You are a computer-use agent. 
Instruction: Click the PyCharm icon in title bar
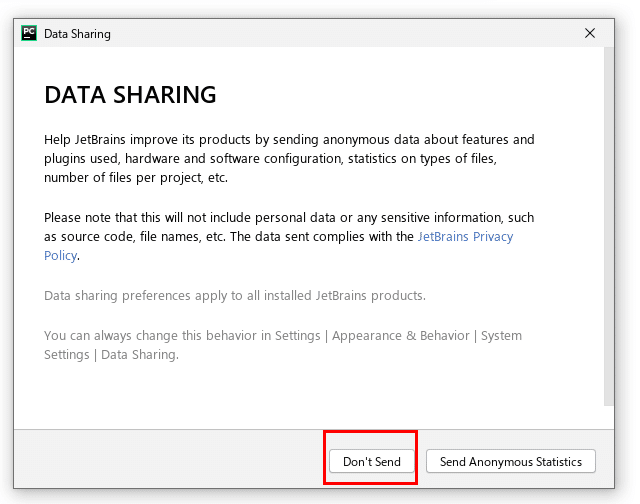(x=29, y=33)
